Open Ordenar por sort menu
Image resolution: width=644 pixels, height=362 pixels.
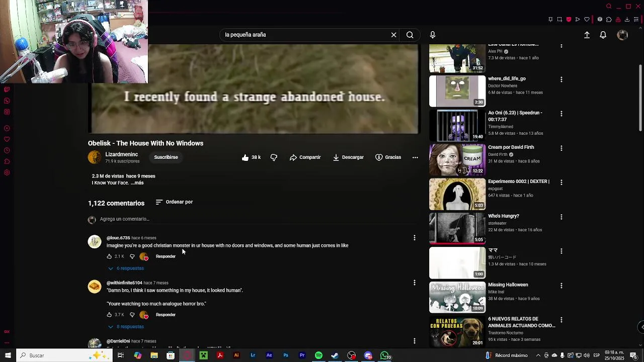174,202
